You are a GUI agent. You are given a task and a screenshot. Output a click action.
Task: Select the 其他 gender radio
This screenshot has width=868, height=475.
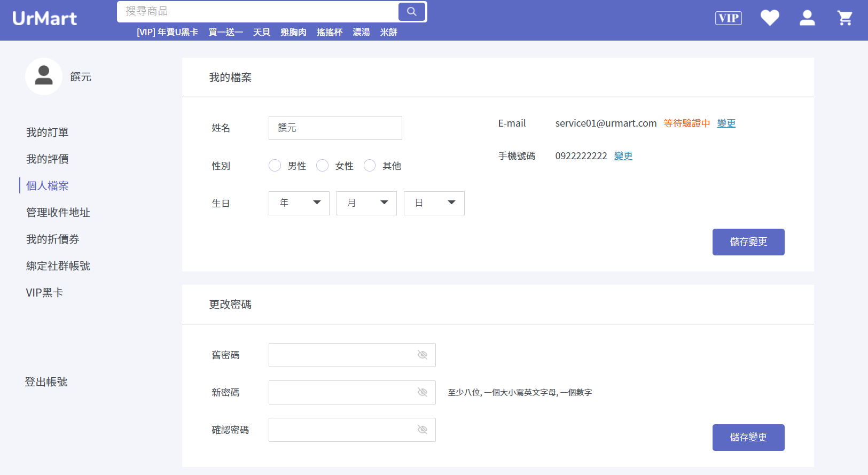point(370,166)
